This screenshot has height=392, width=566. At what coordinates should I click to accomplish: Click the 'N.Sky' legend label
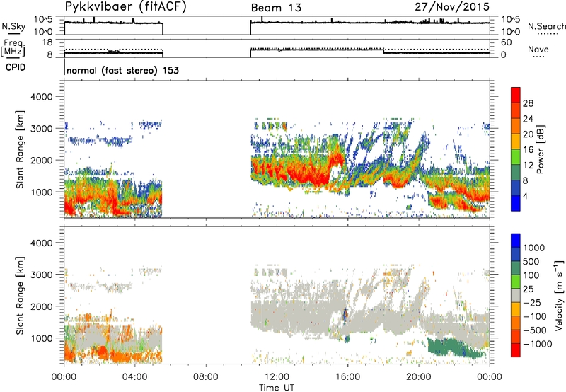(13, 26)
